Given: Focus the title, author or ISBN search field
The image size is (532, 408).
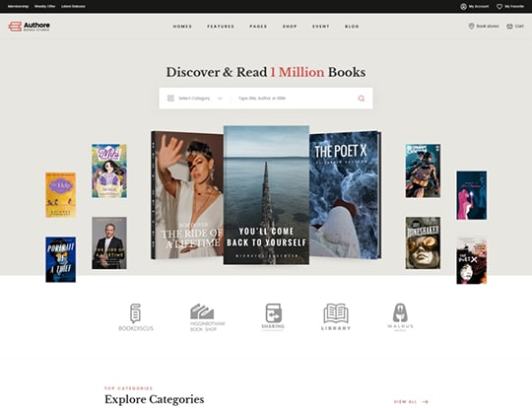Looking at the screenshot, I should coord(296,99).
